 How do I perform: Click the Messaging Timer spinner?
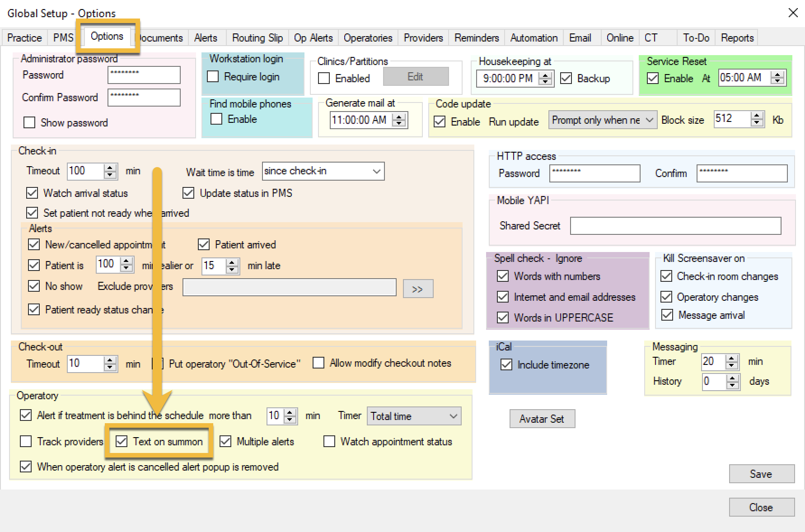(x=732, y=362)
